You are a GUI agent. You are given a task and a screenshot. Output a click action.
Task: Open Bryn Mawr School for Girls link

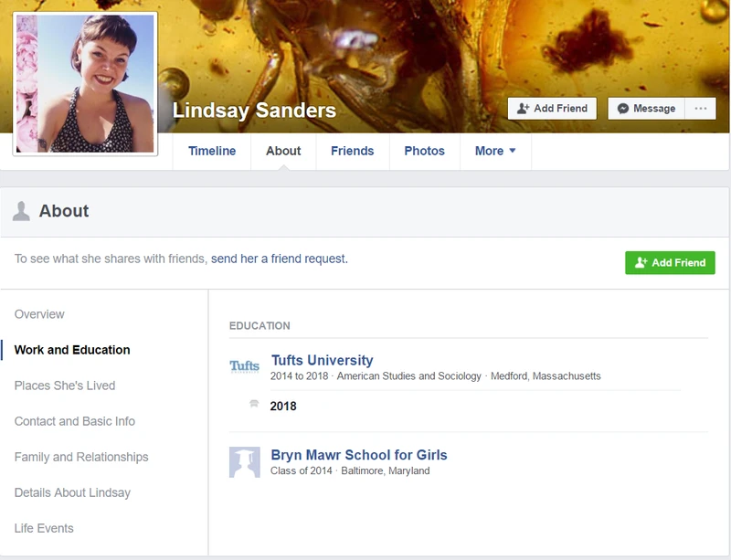(x=359, y=455)
